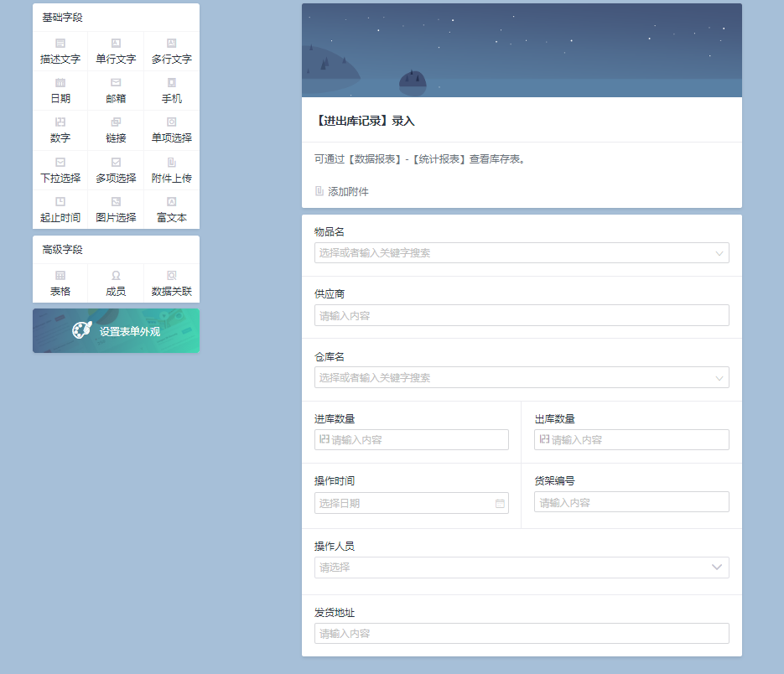
Task: Add the 数据关联 advanced field
Action: 172,283
